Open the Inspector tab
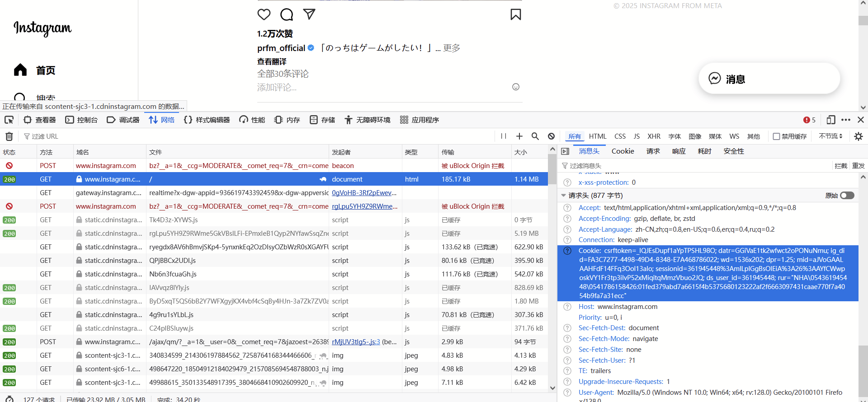868x402 pixels. coord(40,120)
